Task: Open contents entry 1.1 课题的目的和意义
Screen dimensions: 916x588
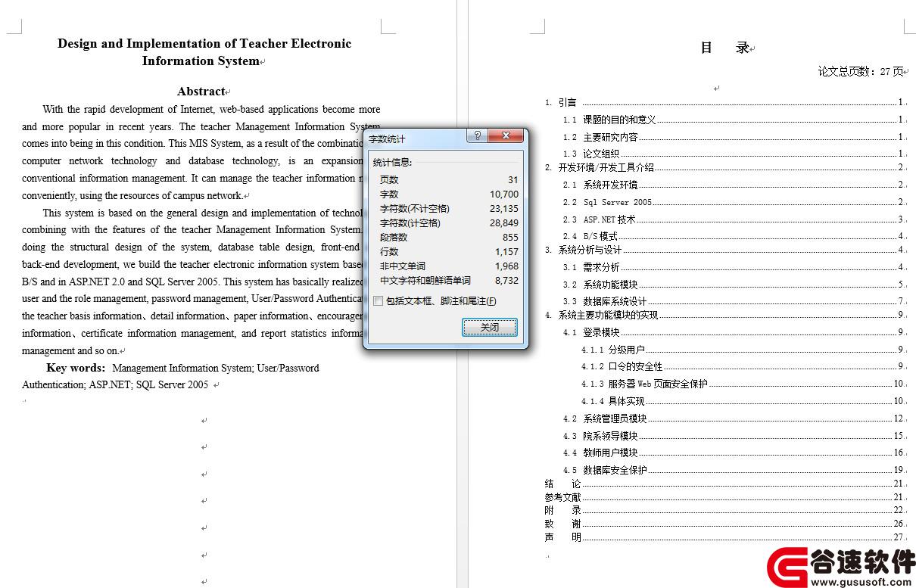Action: pyautogui.click(x=733, y=120)
